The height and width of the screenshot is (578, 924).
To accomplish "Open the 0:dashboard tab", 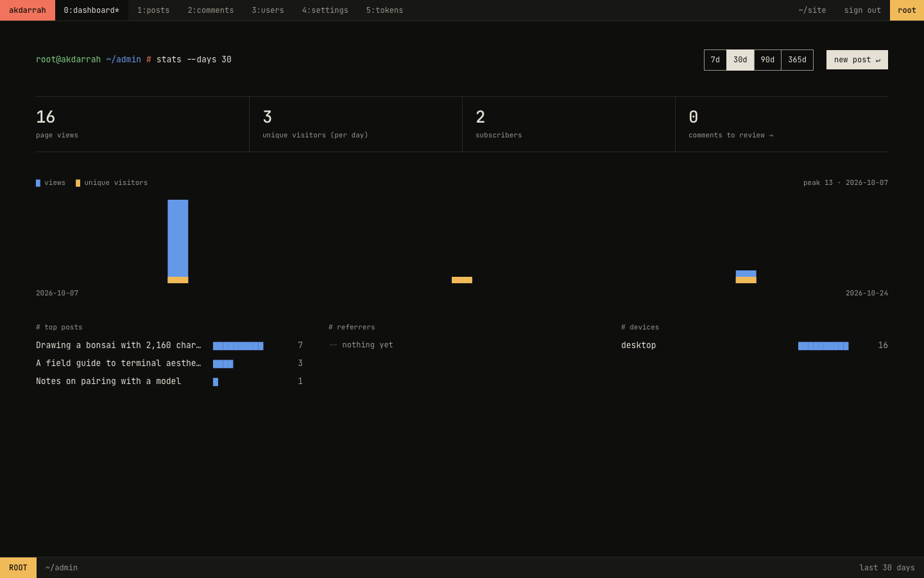I will 92,10.
